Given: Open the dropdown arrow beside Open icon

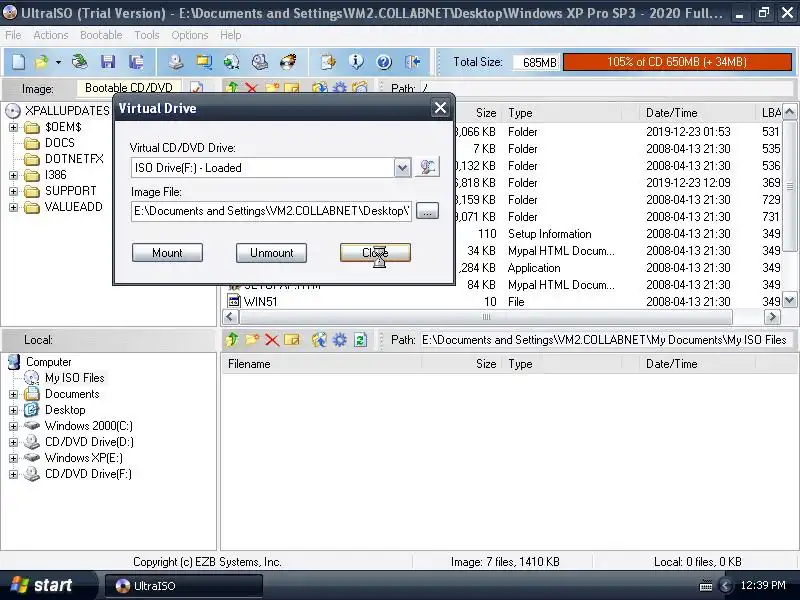Looking at the screenshot, I should (58, 62).
